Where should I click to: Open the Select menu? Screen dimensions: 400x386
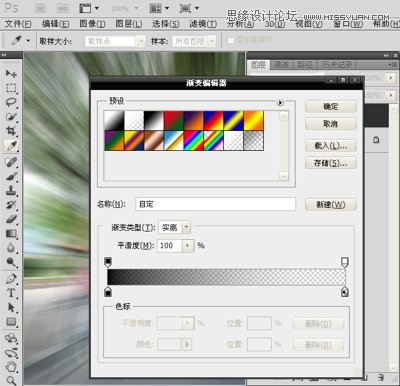point(166,24)
